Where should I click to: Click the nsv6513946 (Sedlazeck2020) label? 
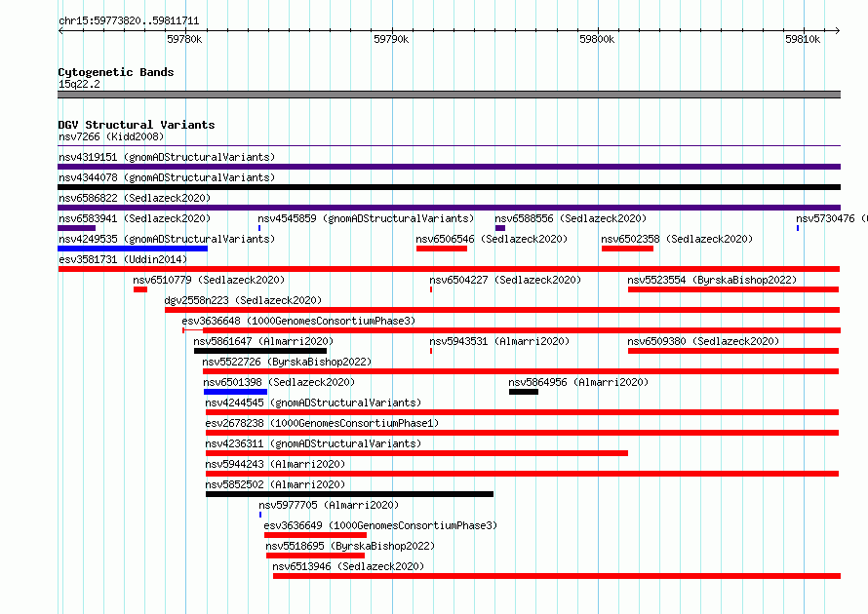[x=348, y=566]
